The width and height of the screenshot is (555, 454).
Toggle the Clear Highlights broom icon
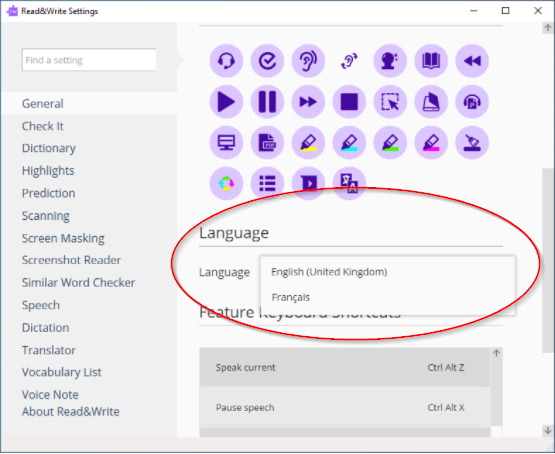(x=472, y=143)
